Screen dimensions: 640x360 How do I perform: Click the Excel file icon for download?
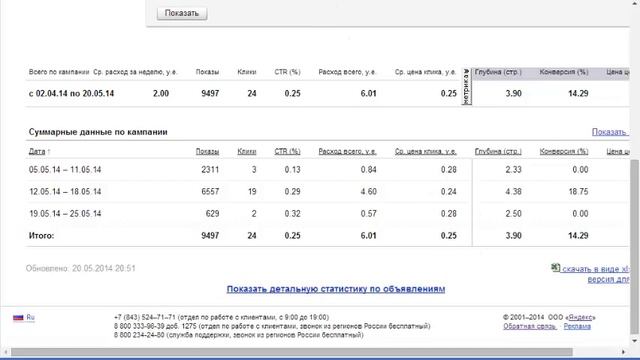pos(556,268)
